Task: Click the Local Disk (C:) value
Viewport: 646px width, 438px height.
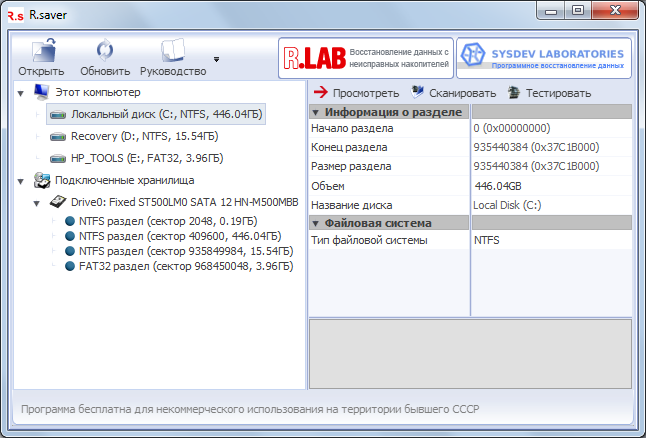Action: click(507, 205)
